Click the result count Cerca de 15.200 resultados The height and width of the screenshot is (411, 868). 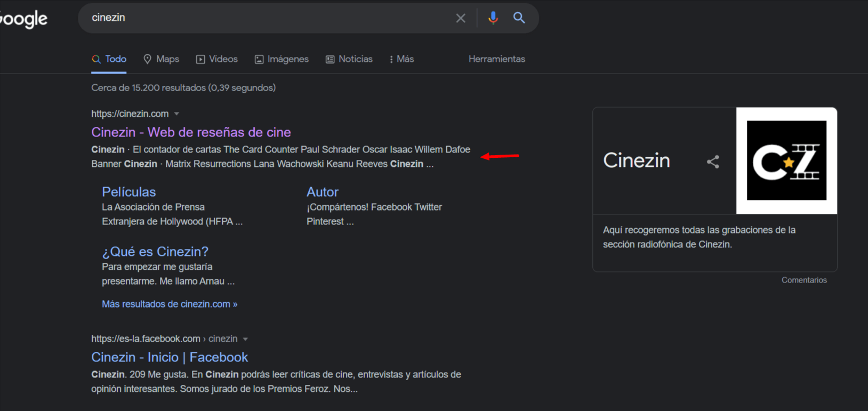pyautogui.click(x=183, y=88)
